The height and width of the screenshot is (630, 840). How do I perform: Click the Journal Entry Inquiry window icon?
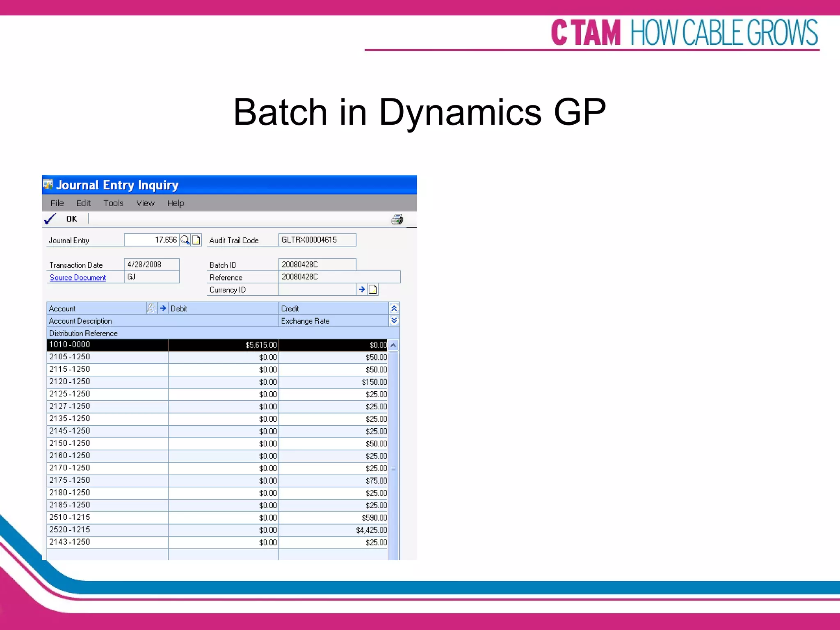click(48, 185)
